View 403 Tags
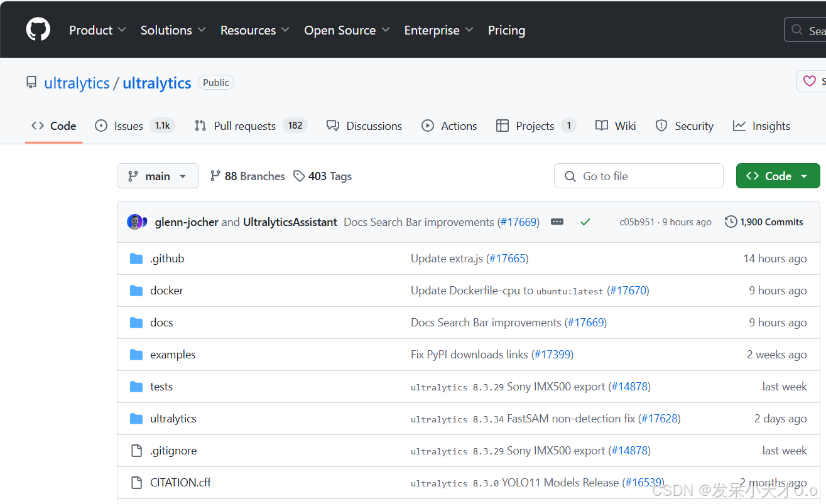This screenshot has height=504, width=826. (323, 176)
